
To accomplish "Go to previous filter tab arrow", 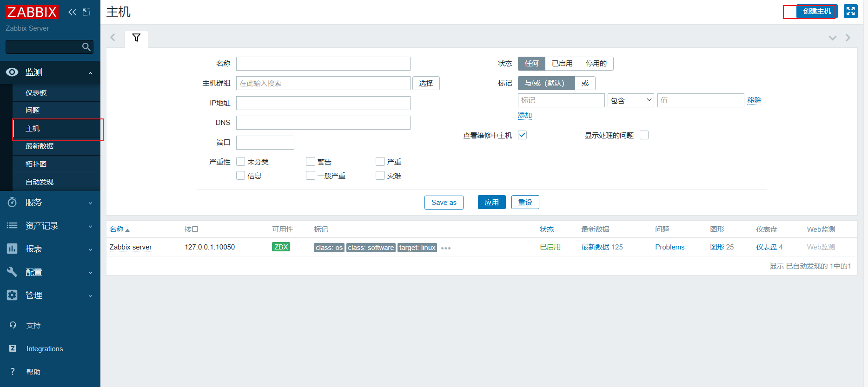I will pos(113,38).
